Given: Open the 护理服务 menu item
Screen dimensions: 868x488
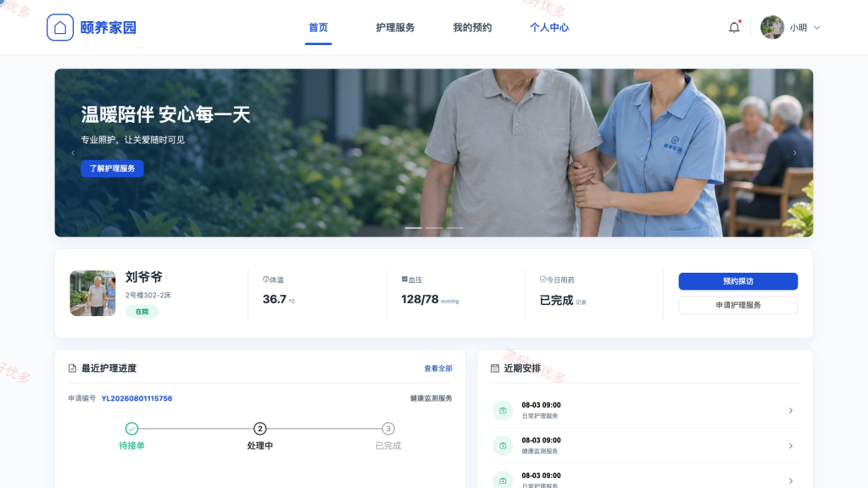Looking at the screenshot, I should point(395,28).
